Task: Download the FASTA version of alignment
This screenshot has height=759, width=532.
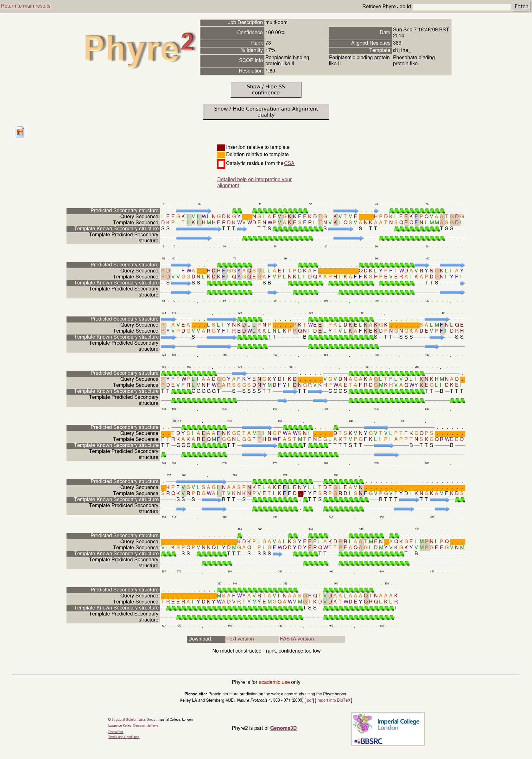Action: [297, 639]
